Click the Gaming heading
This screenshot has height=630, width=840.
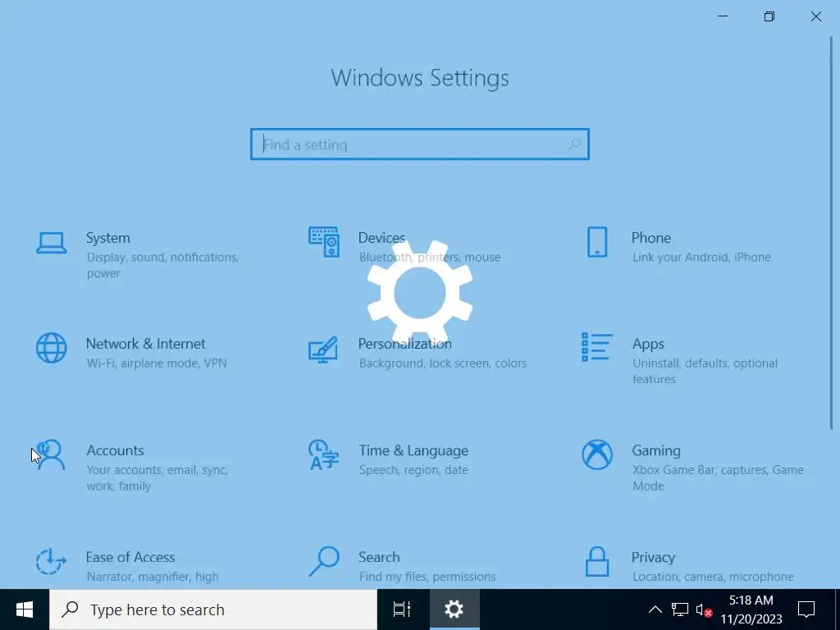click(656, 450)
